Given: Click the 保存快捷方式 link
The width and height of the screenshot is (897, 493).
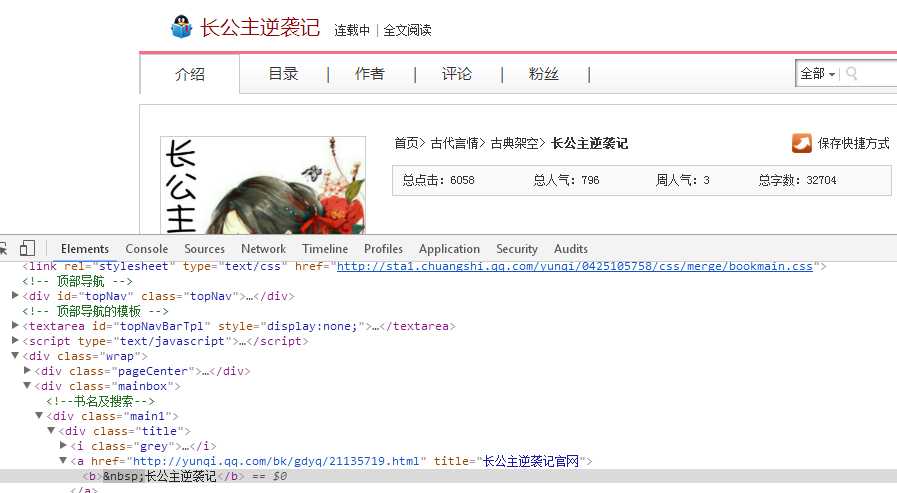Looking at the screenshot, I should 853,143.
